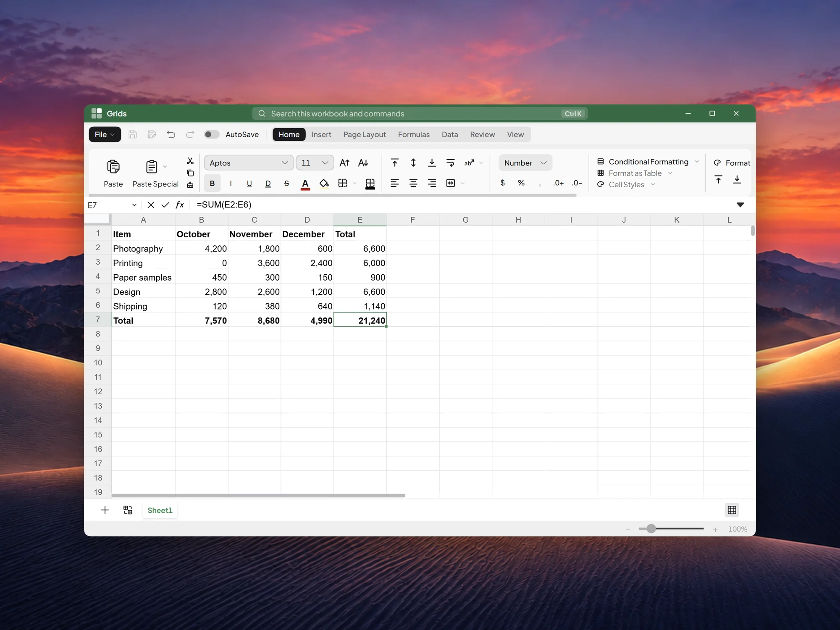
Task: Click the Decrease font size icon
Action: [363, 163]
